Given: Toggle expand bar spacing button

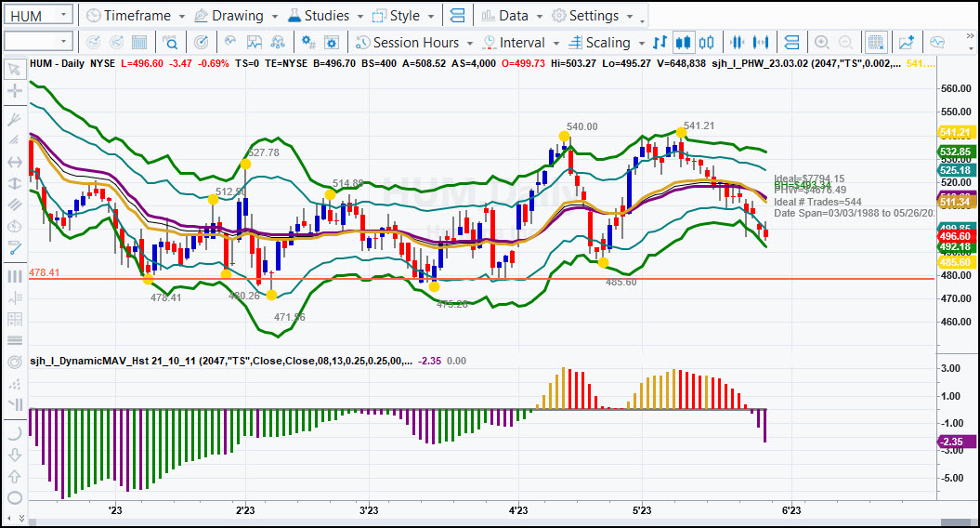Looking at the screenshot, I should [x=761, y=43].
